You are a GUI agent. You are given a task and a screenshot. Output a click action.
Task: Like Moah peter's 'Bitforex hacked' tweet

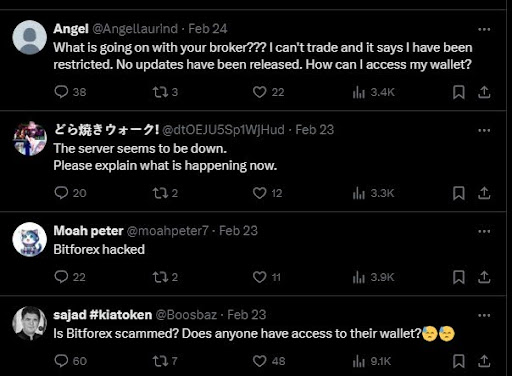pyautogui.click(x=260, y=277)
